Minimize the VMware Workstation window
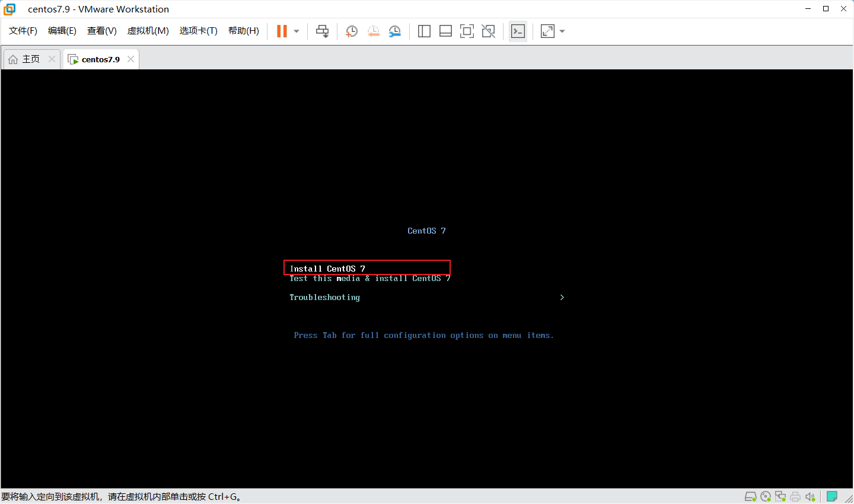 click(808, 9)
